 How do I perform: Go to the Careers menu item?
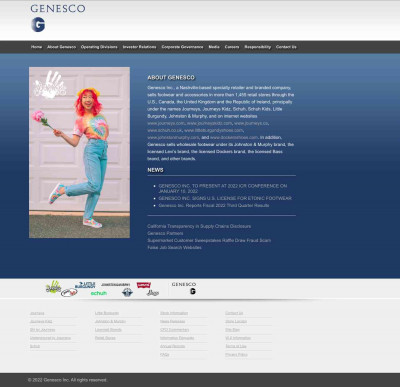pos(232,47)
